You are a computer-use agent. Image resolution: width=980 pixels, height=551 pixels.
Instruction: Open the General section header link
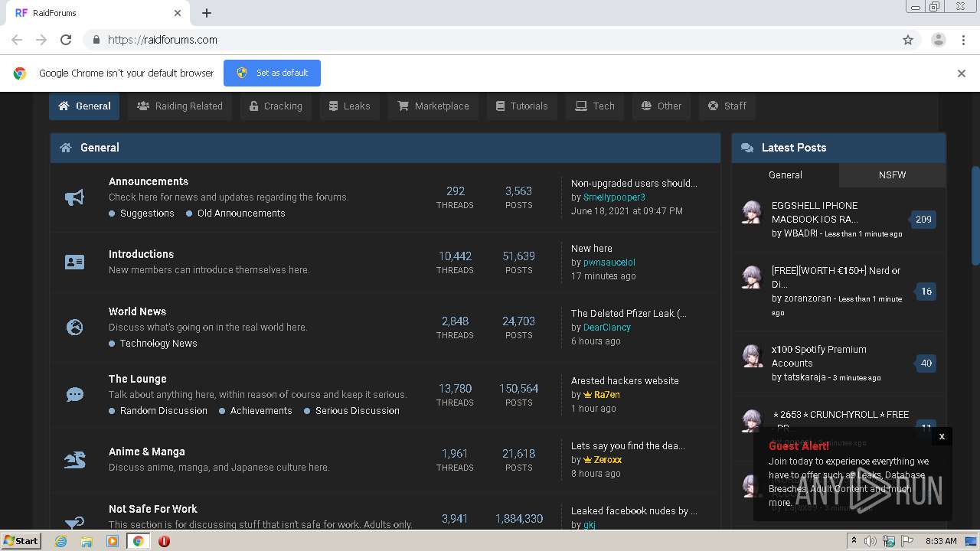[100, 148]
